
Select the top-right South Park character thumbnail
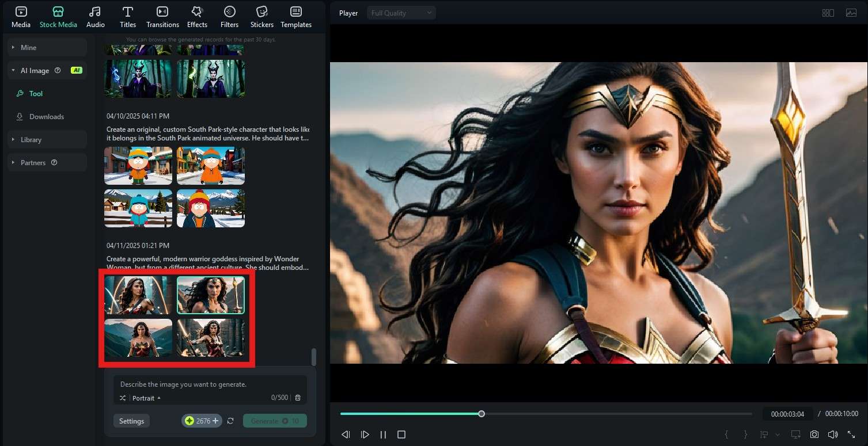(211, 166)
